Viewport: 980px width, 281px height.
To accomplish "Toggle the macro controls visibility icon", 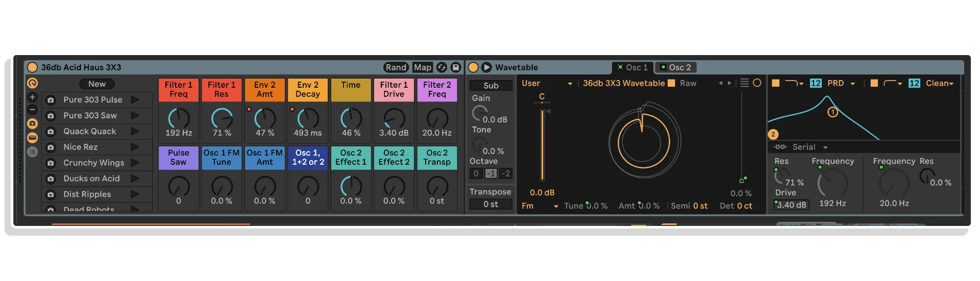I will click(x=32, y=83).
